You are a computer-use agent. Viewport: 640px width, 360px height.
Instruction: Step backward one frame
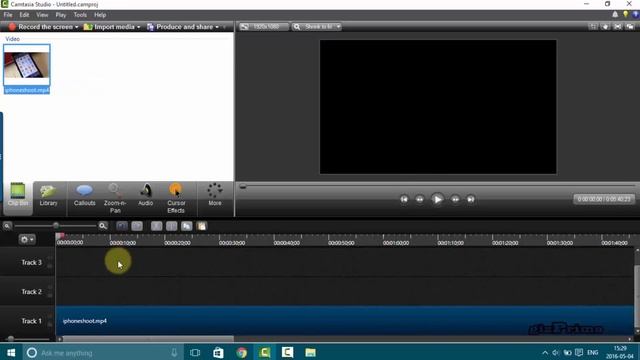coord(420,199)
